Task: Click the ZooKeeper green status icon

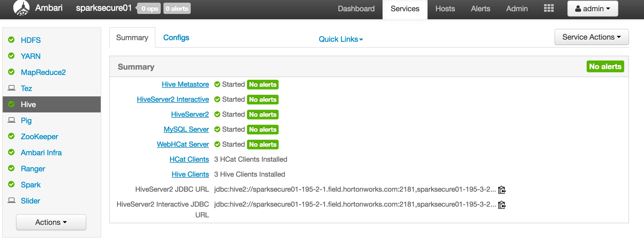Action: pyautogui.click(x=11, y=136)
